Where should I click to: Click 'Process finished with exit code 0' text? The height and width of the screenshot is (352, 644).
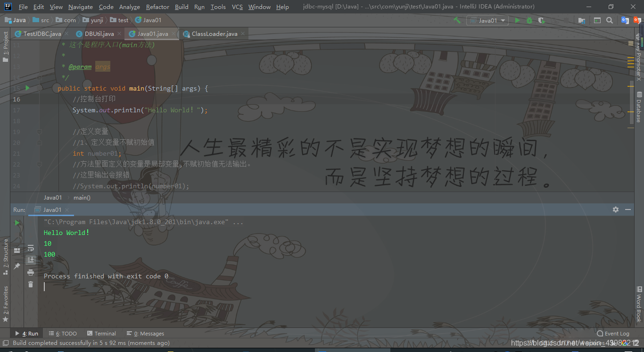point(106,276)
